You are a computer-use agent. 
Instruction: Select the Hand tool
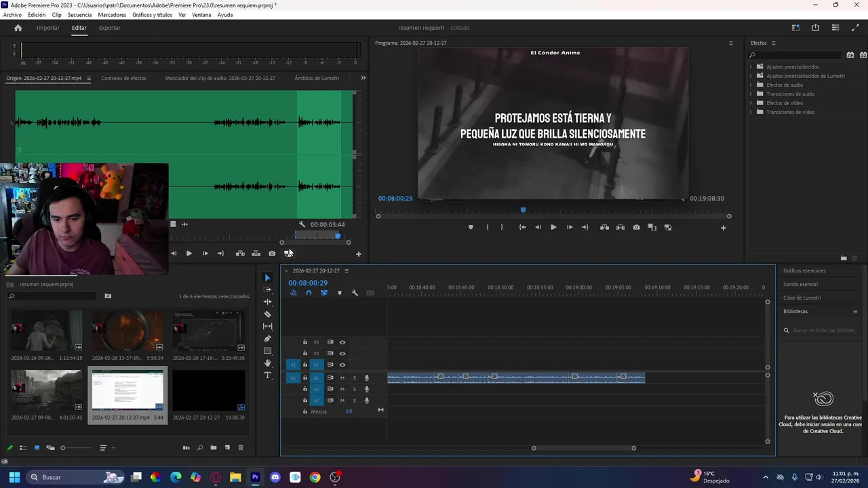click(267, 363)
